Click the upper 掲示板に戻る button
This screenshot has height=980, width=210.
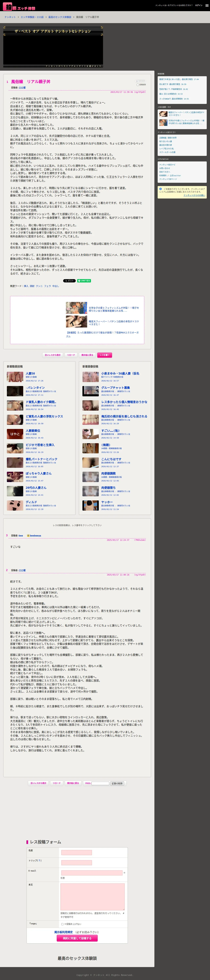(x=87, y=355)
